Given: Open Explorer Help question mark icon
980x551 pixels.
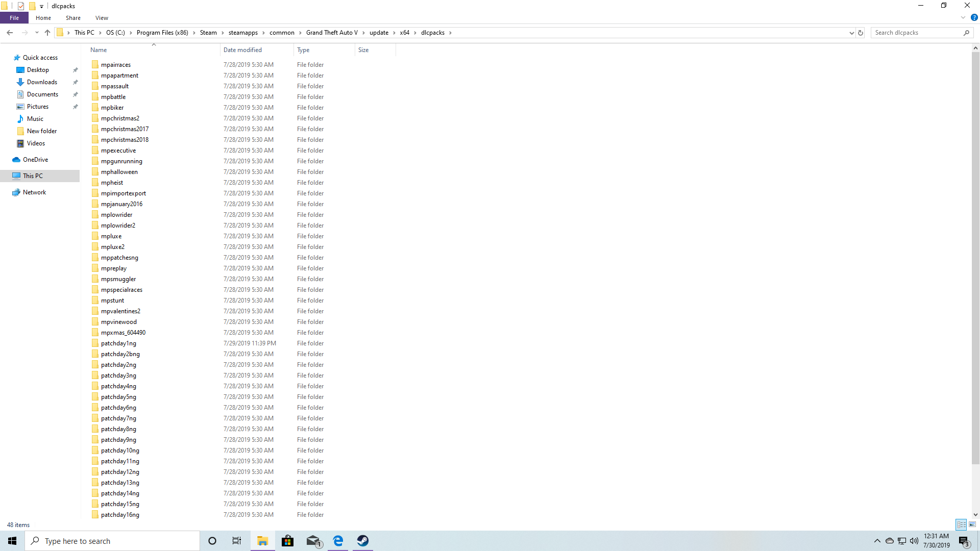Looking at the screenshot, I should 974,17.
